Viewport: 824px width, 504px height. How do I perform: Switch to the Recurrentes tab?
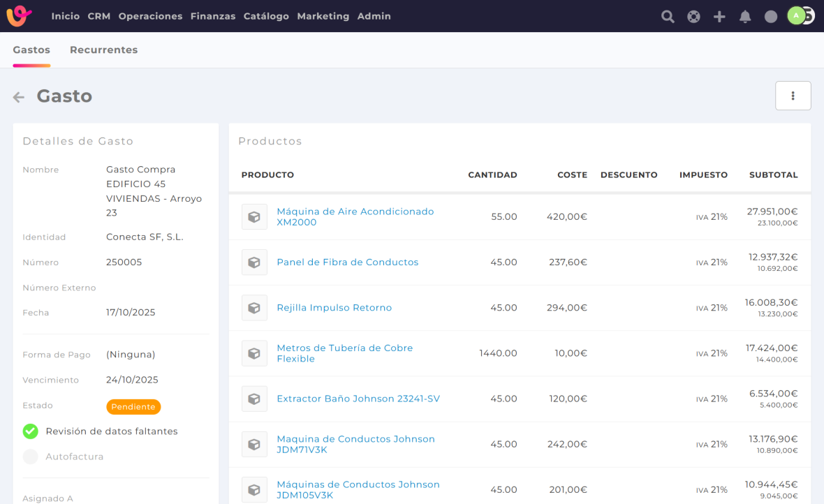pyautogui.click(x=103, y=50)
